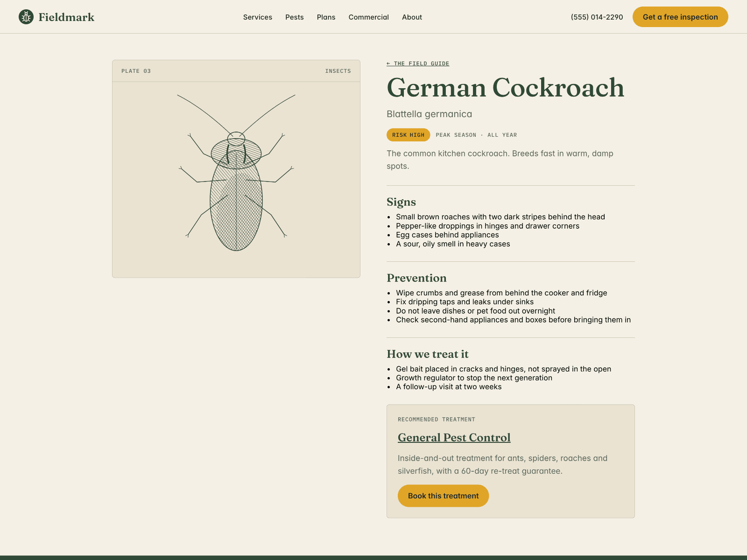Click PLATE 03 label
This screenshot has height=560, width=747.
(x=136, y=71)
